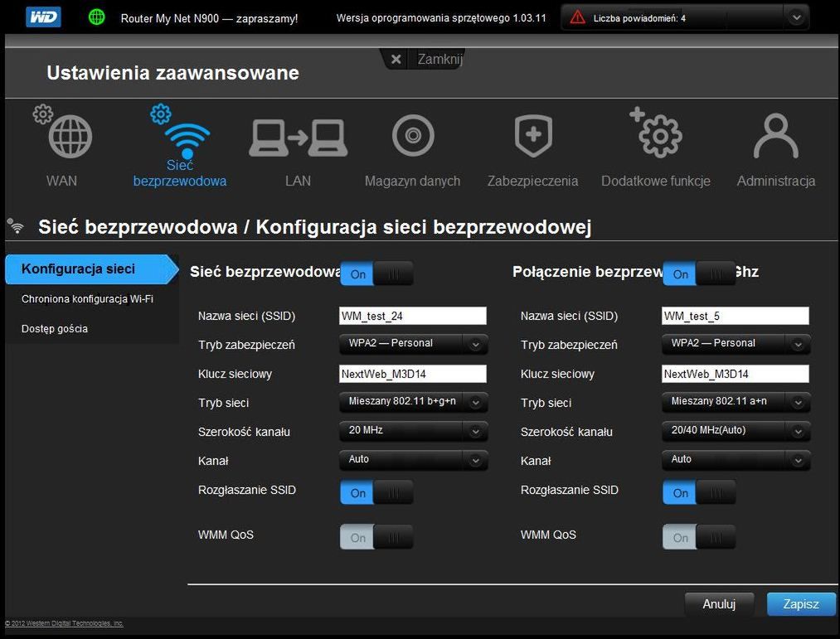Open the LAN computers icon
This screenshot has width=840, height=639.
[x=298, y=138]
